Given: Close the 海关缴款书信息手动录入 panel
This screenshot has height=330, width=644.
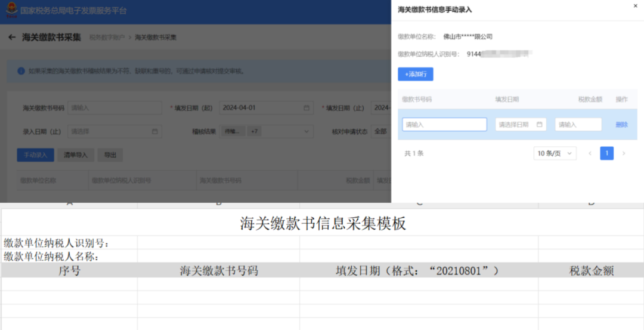Looking at the screenshot, I should (x=636, y=6).
